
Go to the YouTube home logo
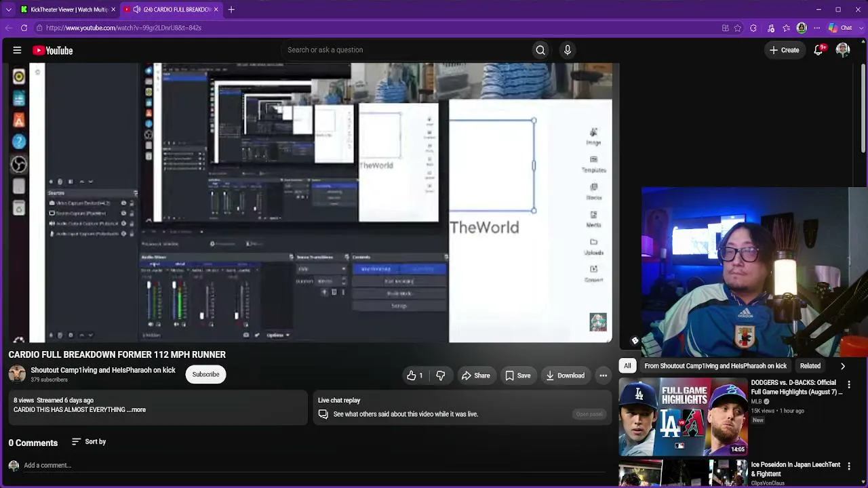pos(52,50)
